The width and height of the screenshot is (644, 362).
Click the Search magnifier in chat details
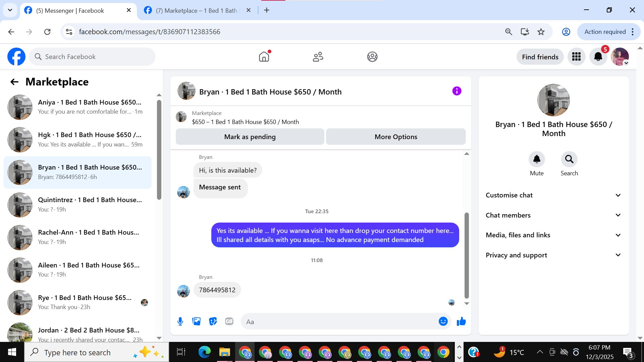569,159
